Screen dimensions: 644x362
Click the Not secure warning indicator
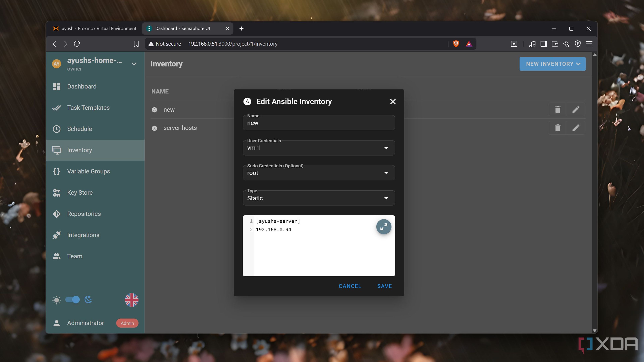(x=165, y=44)
